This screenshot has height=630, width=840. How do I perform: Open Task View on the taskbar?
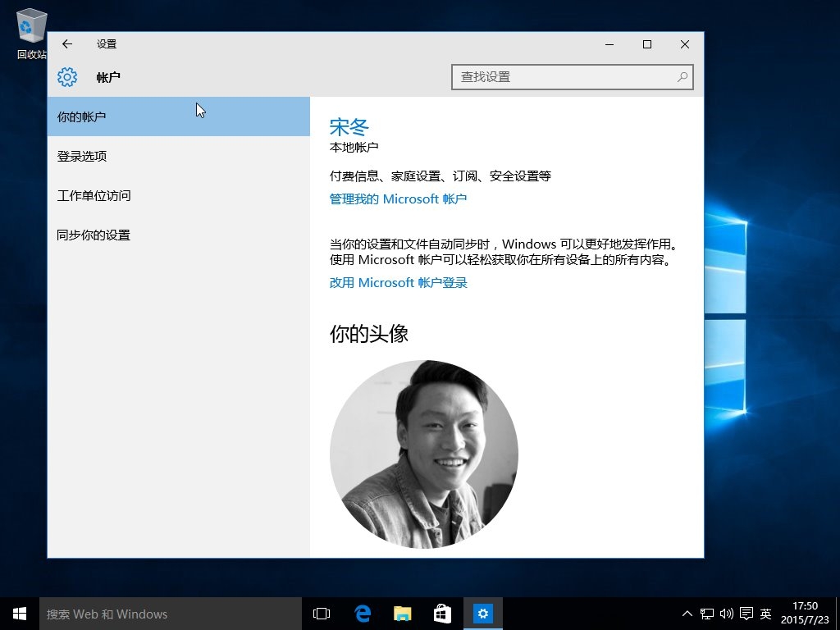[x=322, y=614]
